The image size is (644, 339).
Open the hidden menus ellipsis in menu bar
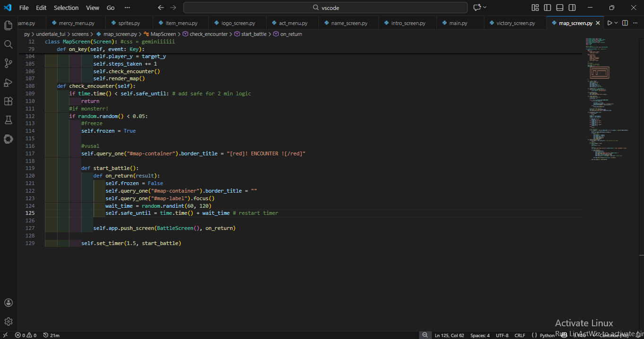[x=127, y=8]
